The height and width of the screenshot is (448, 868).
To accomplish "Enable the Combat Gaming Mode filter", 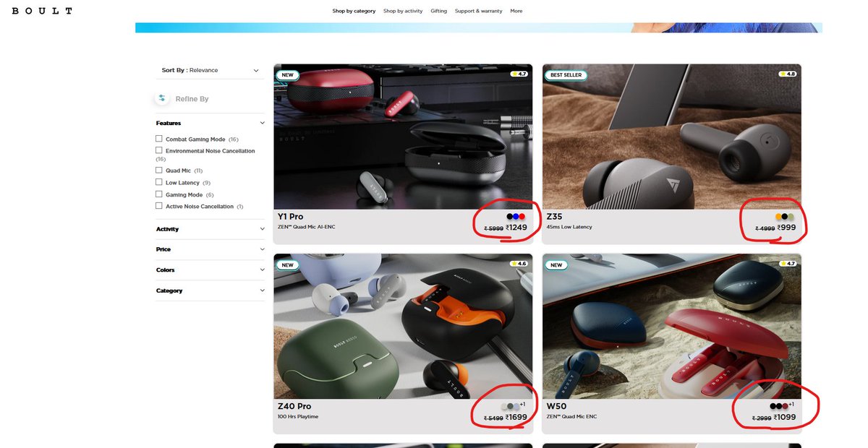I will click(x=159, y=139).
